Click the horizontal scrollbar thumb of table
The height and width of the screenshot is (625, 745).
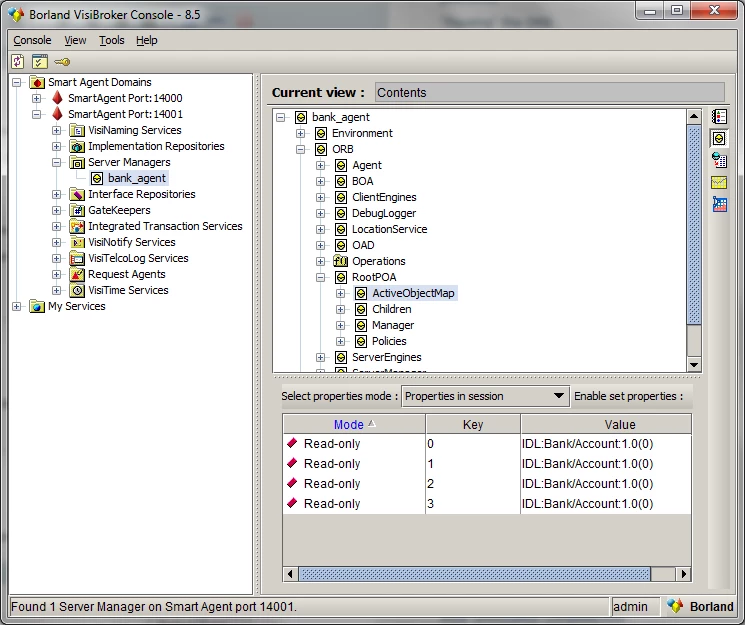(x=474, y=574)
